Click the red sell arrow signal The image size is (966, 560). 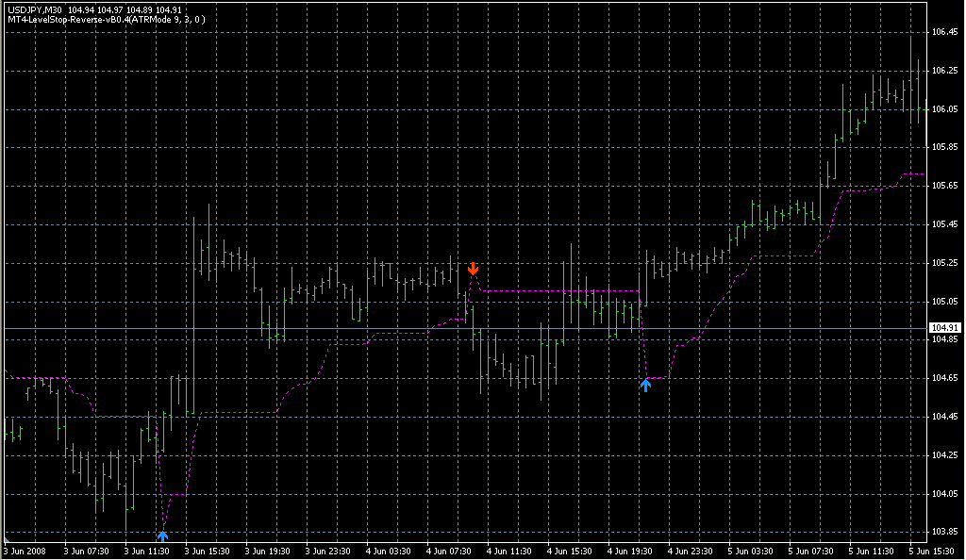point(473,269)
